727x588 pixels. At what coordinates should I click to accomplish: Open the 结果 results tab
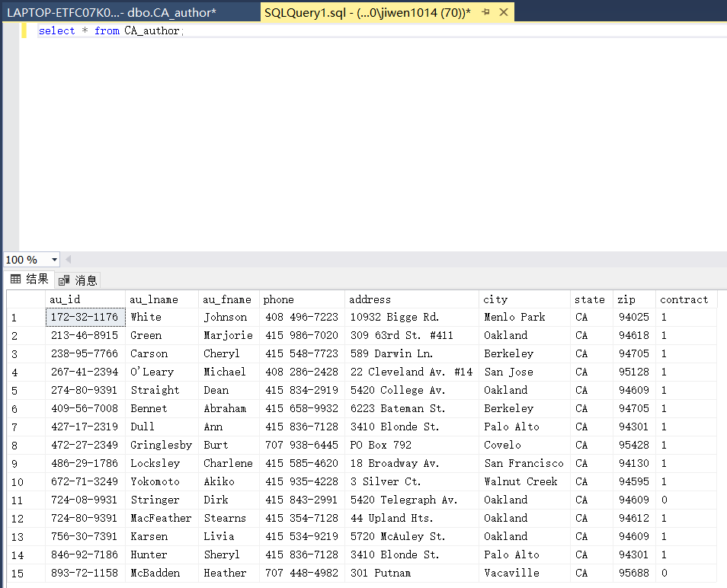pos(29,279)
